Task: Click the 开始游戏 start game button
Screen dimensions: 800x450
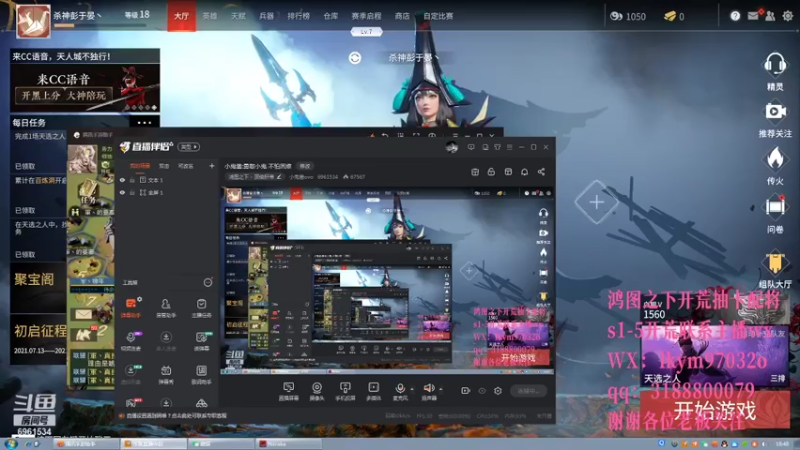Action: tap(714, 410)
